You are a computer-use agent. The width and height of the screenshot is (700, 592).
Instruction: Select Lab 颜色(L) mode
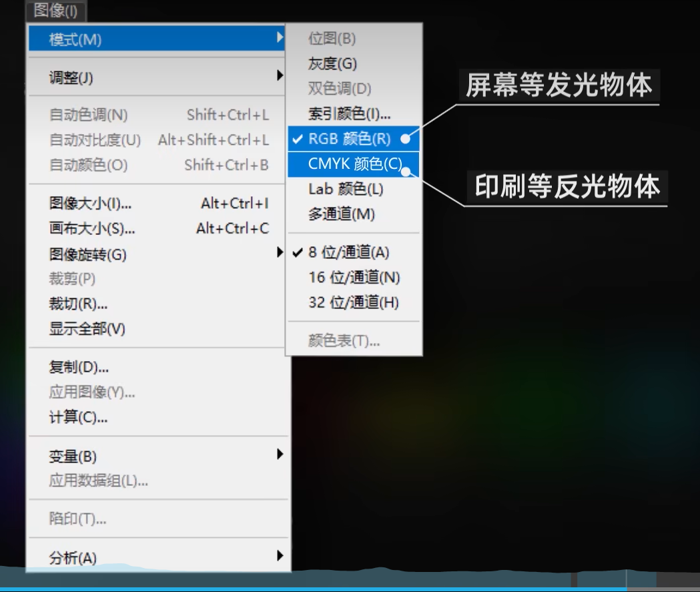pyautogui.click(x=346, y=189)
